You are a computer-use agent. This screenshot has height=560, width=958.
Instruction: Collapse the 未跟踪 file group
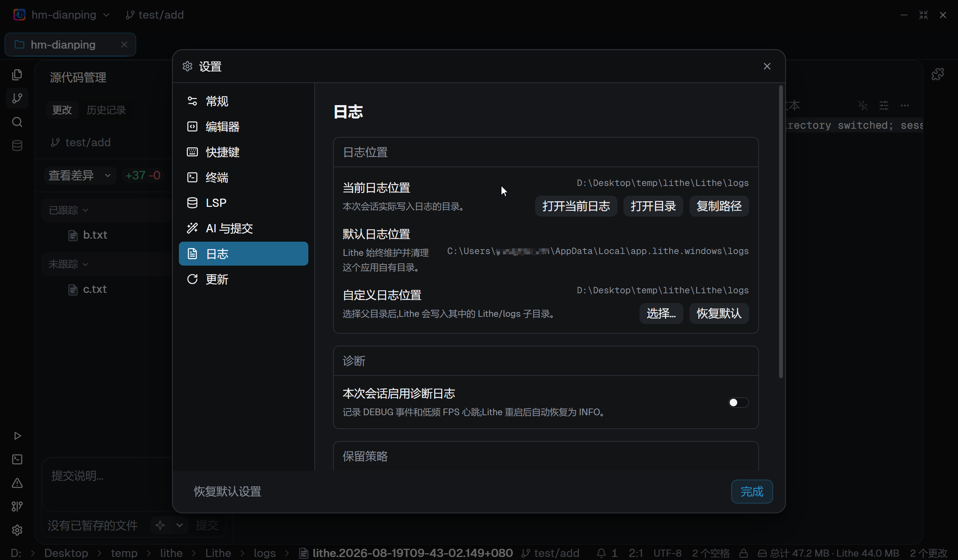click(x=68, y=264)
